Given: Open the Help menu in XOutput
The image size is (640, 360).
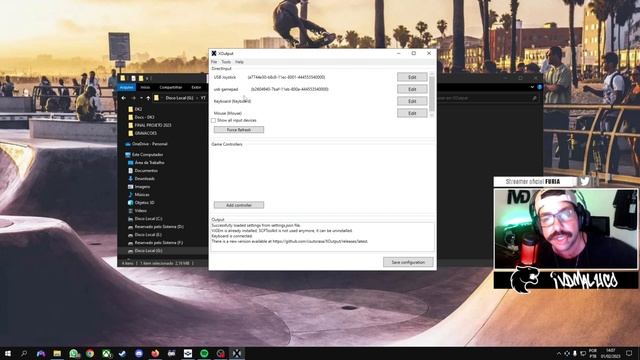Looking at the screenshot, I should [239, 62].
